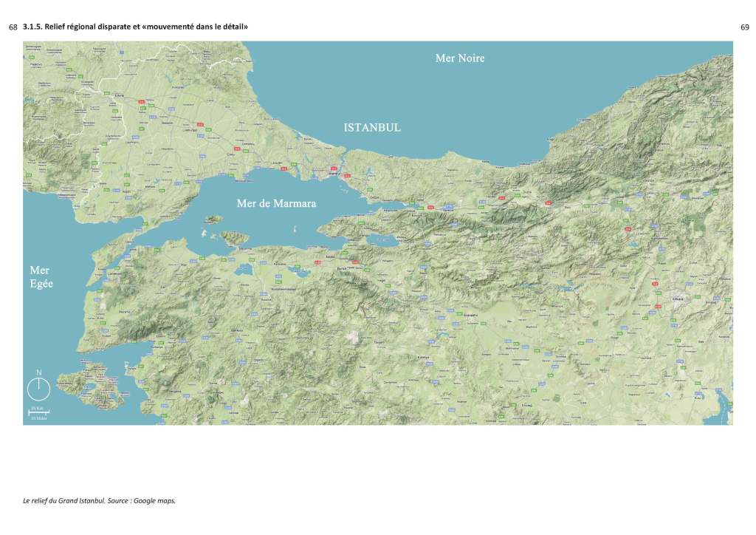
Task: Select the Mer Noire sea label
Action: point(459,58)
